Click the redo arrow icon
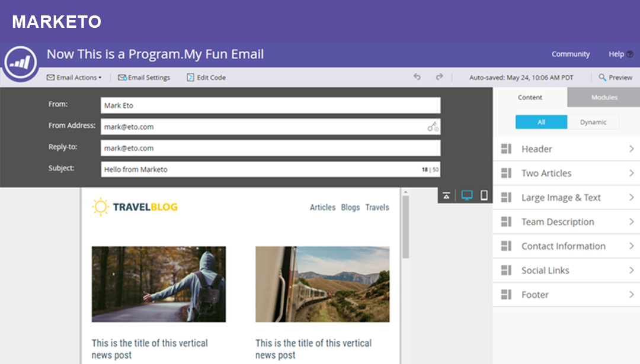640x364 pixels. click(x=439, y=77)
